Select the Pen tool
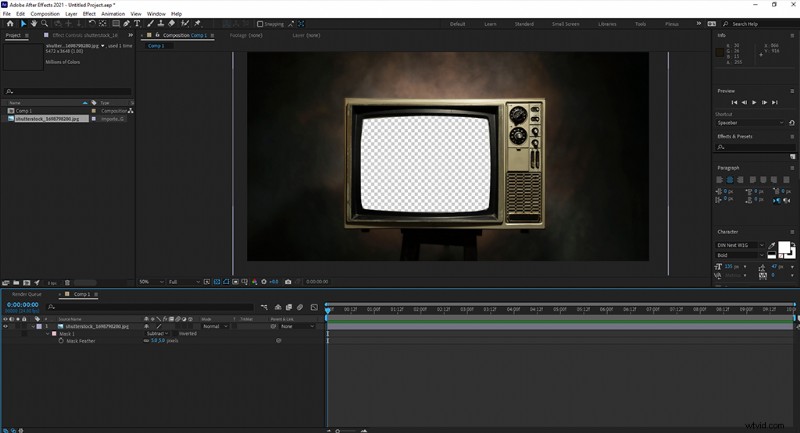800x433 pixels. point(127,23)
